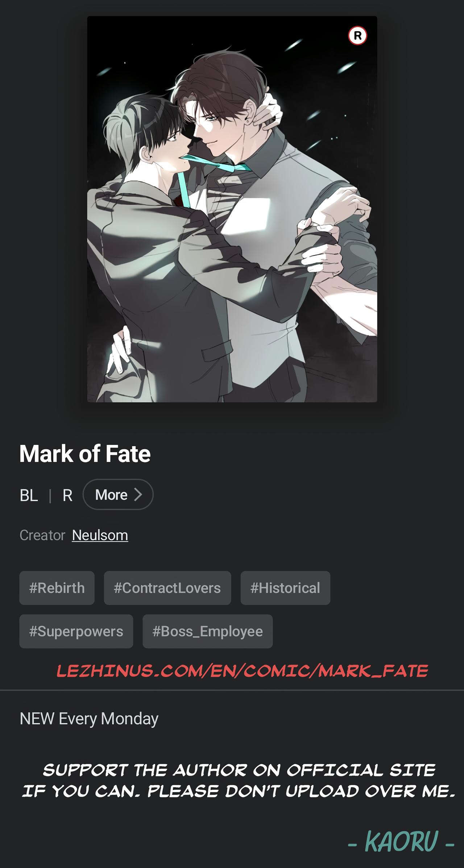The image size is (464, 868).
Task: Tap the R rating badge on the cover
Action: click(357, 36)
